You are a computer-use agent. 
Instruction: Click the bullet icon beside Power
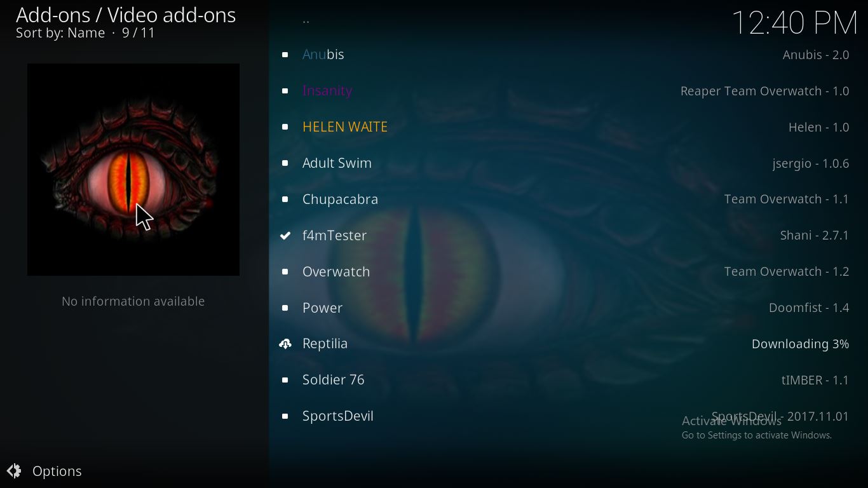coord(285,308)
